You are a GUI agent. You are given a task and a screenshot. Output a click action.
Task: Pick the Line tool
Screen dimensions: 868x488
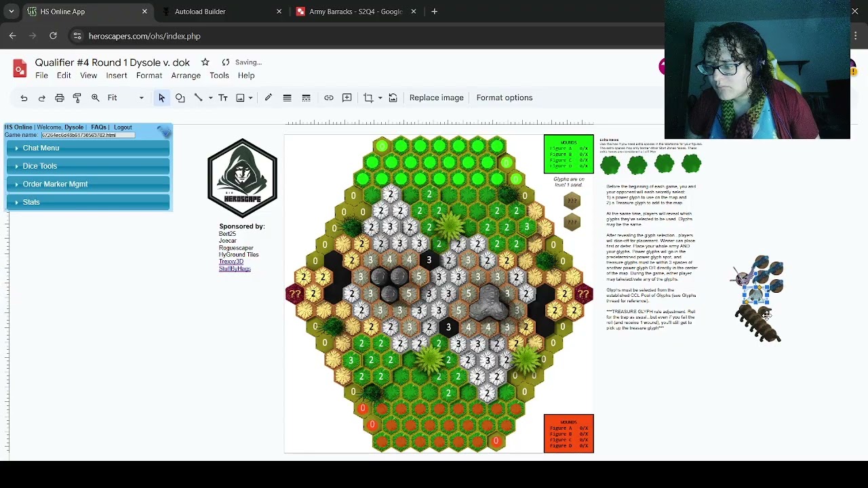(x=199, y=98)
